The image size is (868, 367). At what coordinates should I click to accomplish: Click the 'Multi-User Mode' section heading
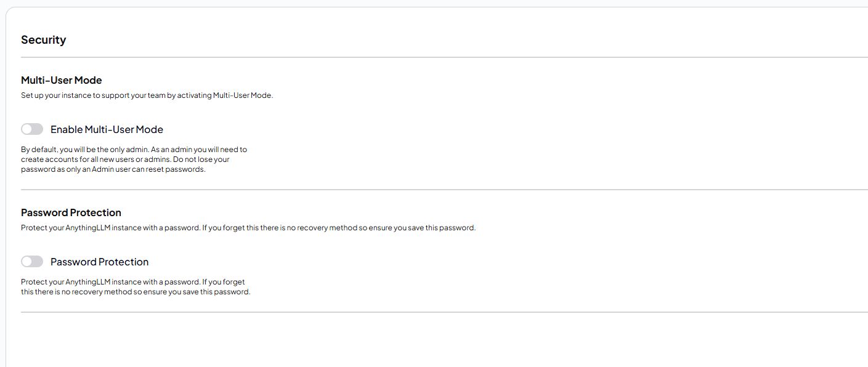[61, 80]
